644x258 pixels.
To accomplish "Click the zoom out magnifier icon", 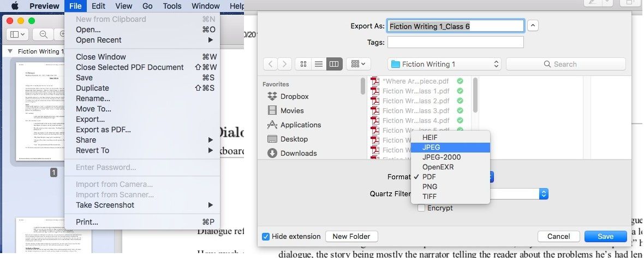I will [43, 34].
